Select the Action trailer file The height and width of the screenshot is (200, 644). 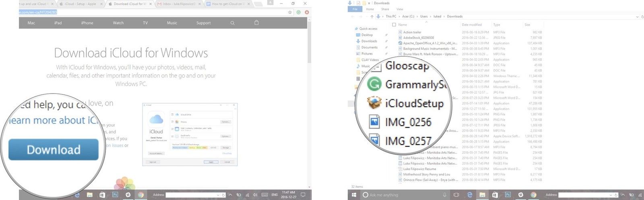click(x=412, y=32)
